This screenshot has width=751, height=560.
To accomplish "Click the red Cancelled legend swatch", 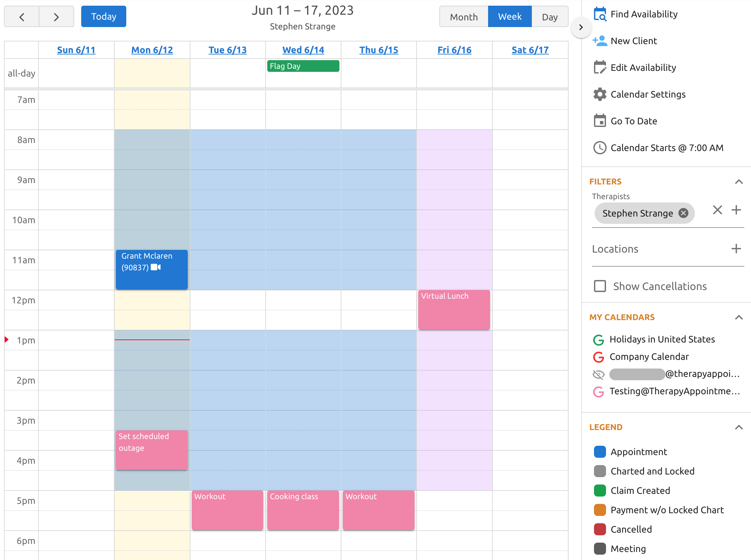I will [x=600, y=529].
